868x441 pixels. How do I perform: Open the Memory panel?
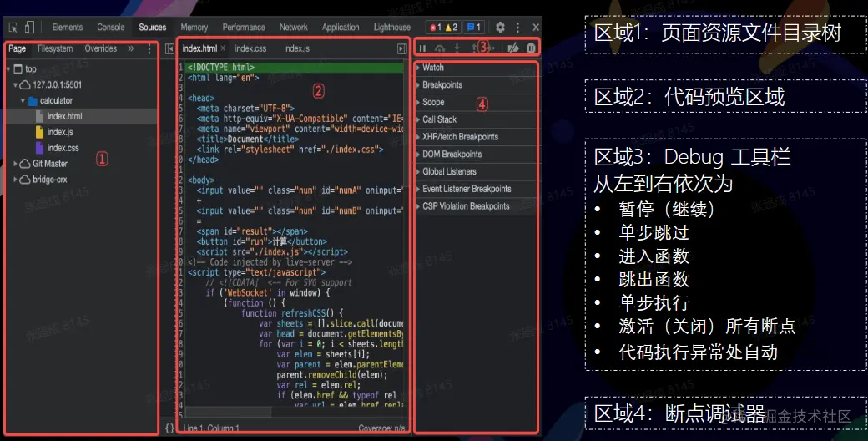(194, 28)
